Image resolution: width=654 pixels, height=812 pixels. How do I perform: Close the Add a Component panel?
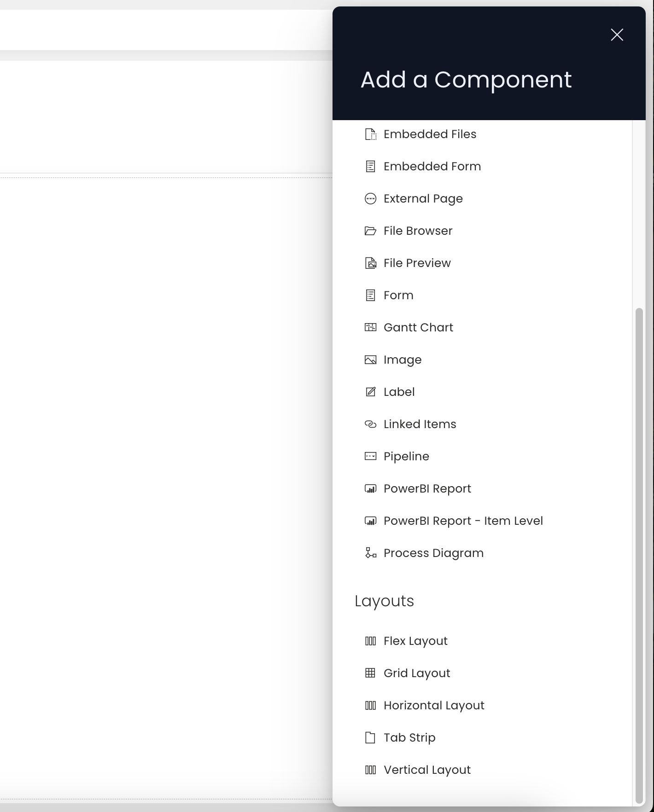click(x=617, y=35)
